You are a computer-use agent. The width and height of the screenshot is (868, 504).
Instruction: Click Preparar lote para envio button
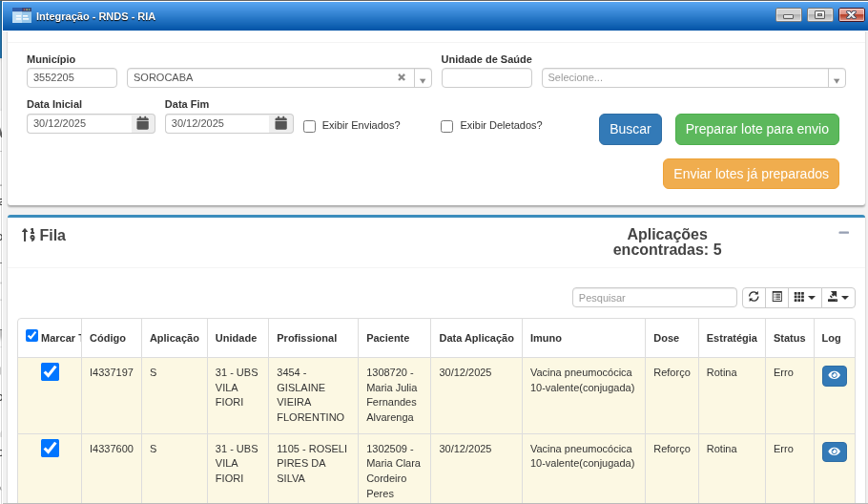coord(756,129)
